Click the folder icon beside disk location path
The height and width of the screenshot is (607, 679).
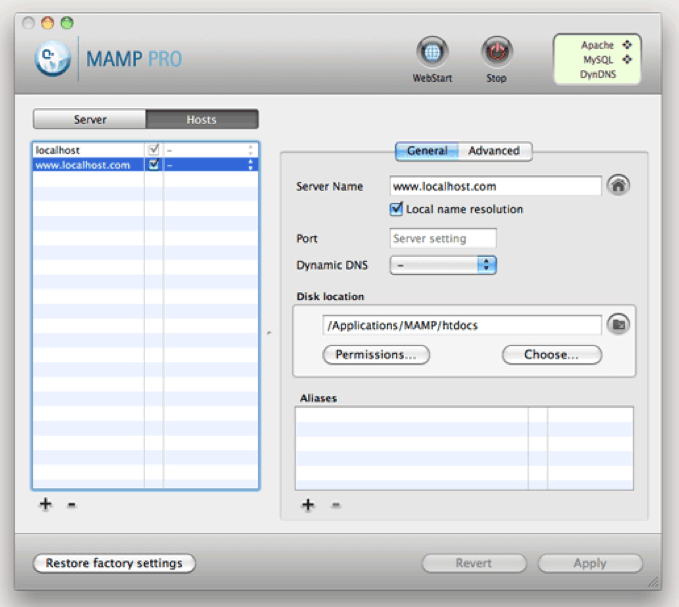(x=618, y=324)
